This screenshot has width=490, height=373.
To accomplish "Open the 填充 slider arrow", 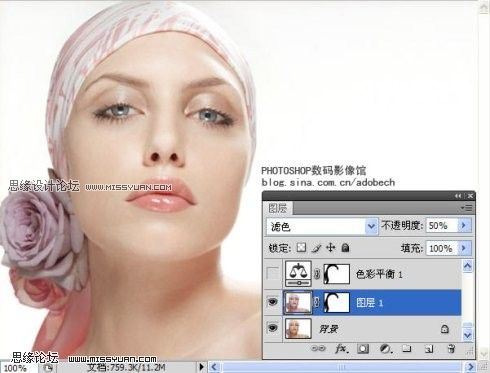I will 464,248.
